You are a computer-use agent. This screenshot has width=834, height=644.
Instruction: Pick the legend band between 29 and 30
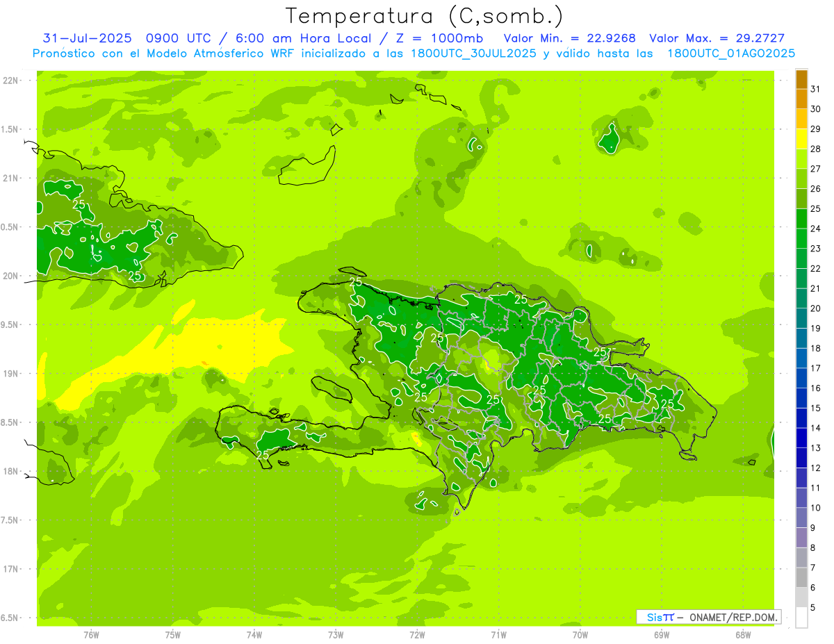pyautogui.click(x=801, y=119)
